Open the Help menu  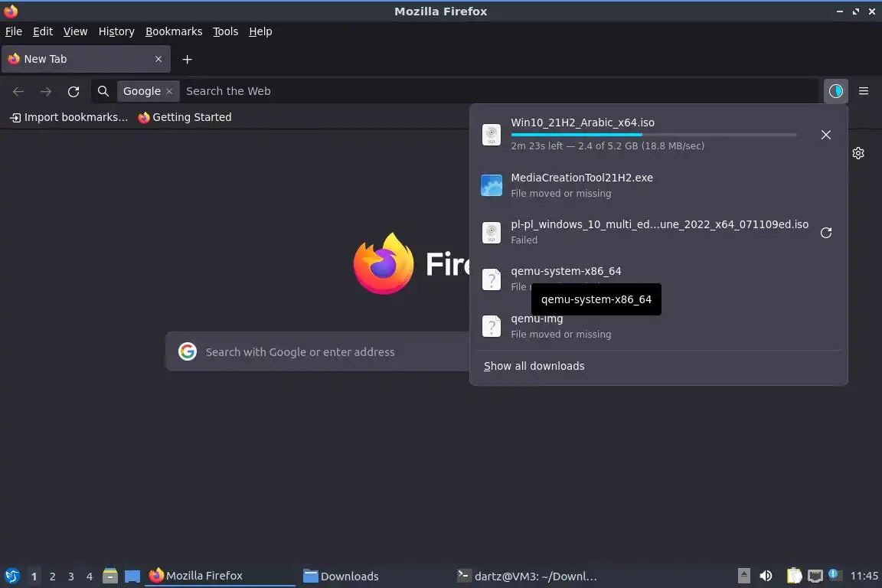click(260, 31)
